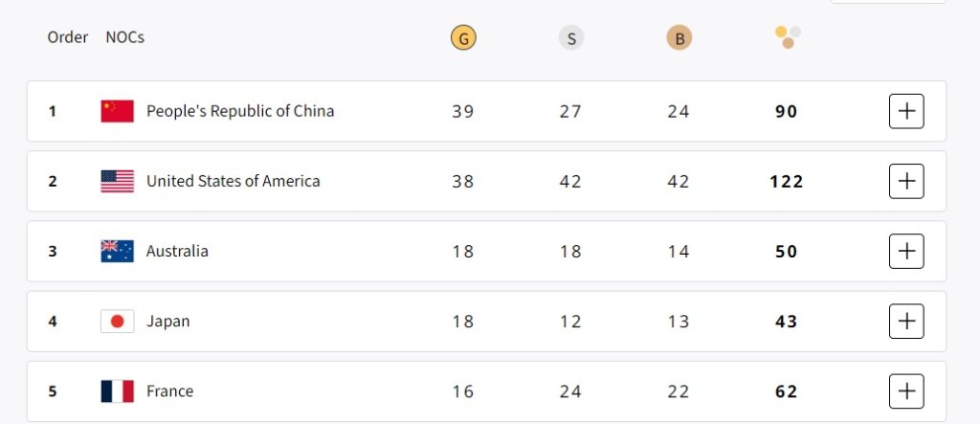Expand the Australia medal details
Screen dimensions: 980x424
[x=906, y=251]
